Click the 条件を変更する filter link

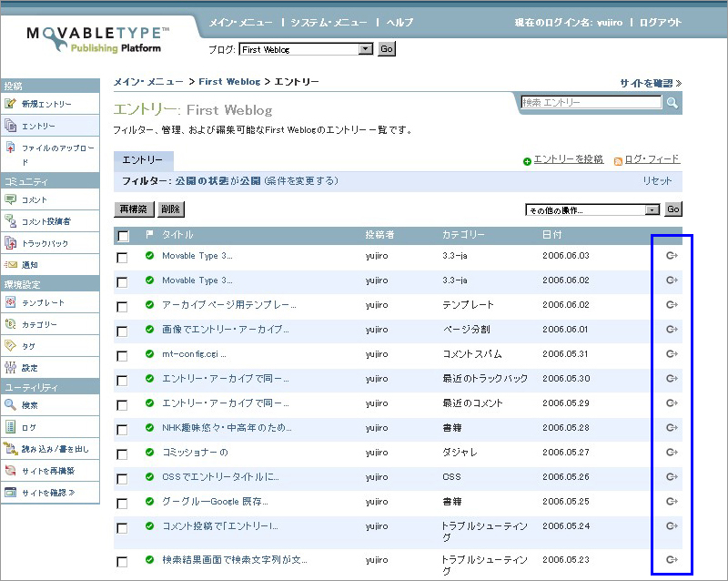[301, 181]
